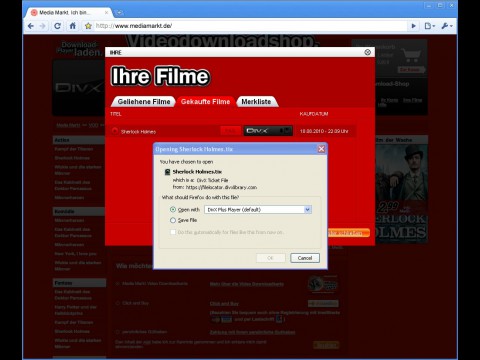Close the Media Markt browser tab

tap(106, 13)
